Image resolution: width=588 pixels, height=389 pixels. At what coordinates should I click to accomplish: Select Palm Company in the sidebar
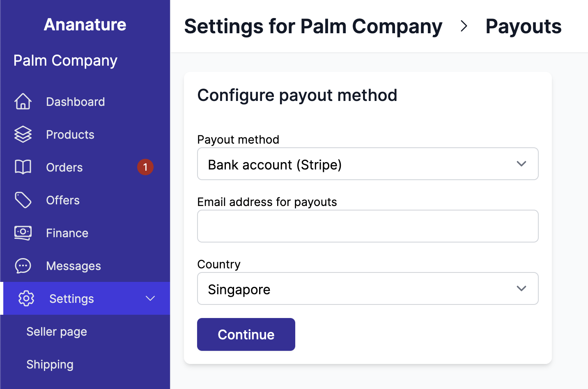point(65,60)
